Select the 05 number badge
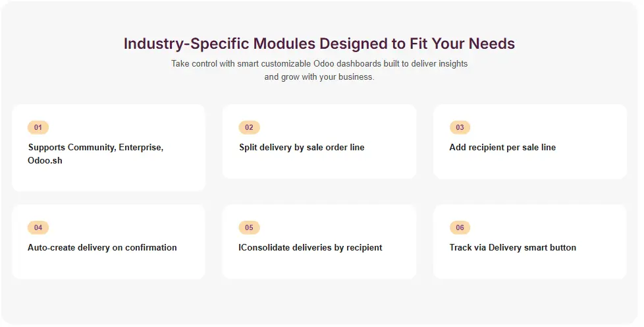This screenshot has width=644, height=327. 249,227
